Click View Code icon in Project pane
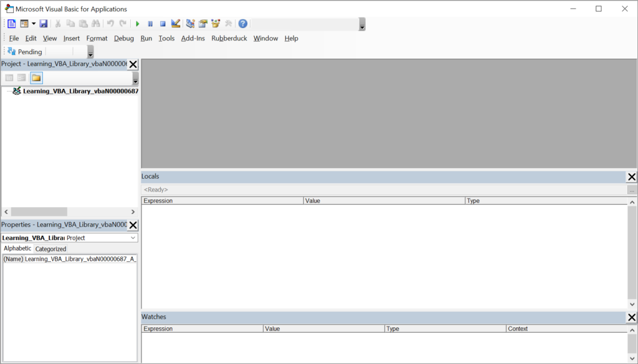This screenshot has width=638, height=364. click(x=9, y=78)
